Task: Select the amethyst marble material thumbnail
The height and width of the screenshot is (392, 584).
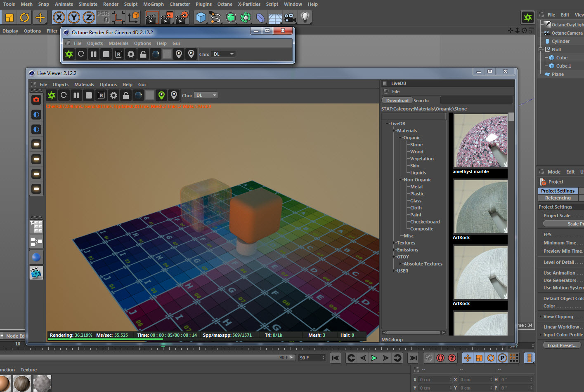Action: (480, 141)
